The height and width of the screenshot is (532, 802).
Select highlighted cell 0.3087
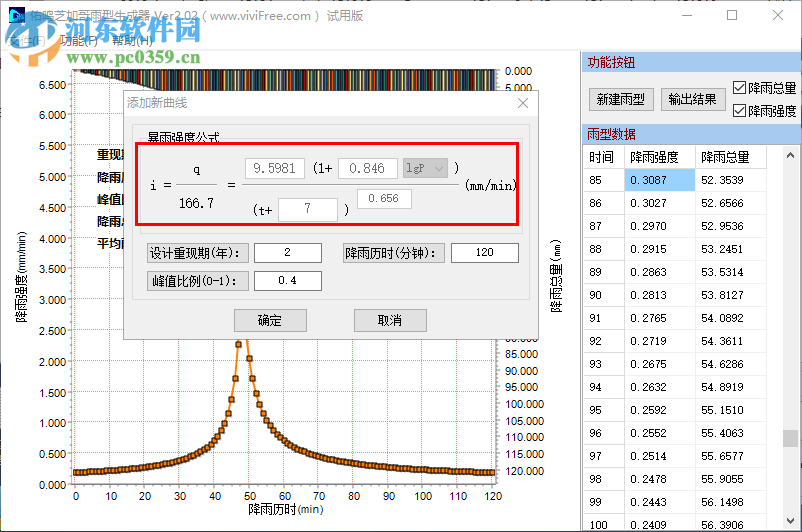click(x=659, y=180)
